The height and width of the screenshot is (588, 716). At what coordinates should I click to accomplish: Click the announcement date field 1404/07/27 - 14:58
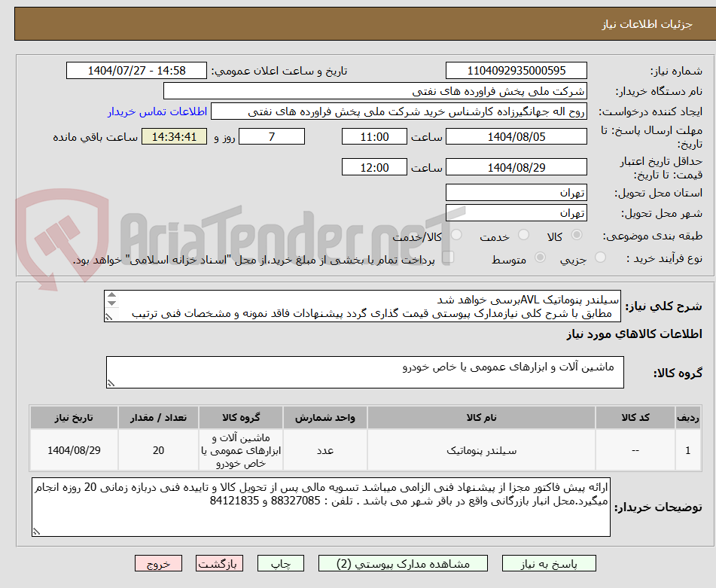(136, 71)
